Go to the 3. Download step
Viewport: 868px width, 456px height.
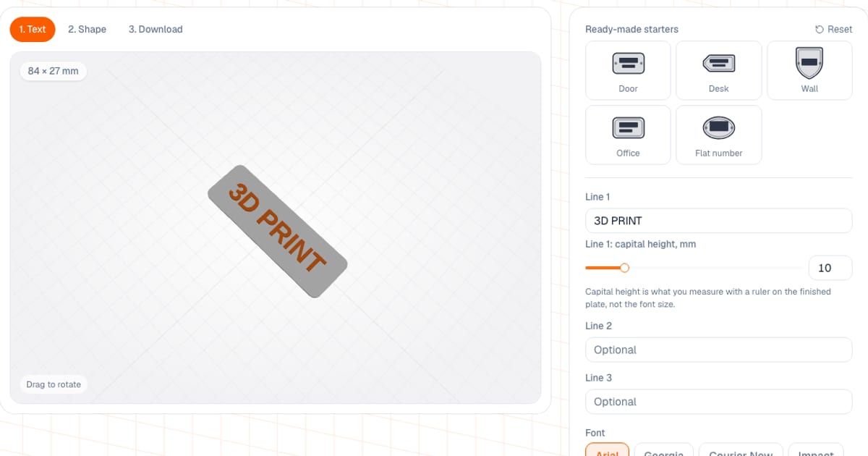[156, 30]
